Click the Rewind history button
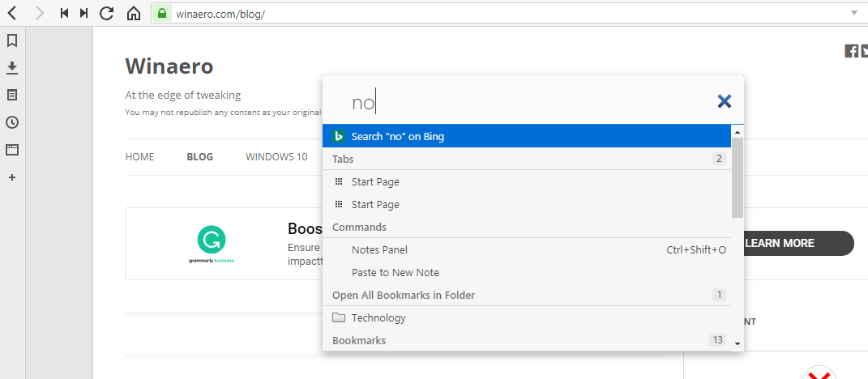Viewport: 868px width, 379px height. coord(64,13)
